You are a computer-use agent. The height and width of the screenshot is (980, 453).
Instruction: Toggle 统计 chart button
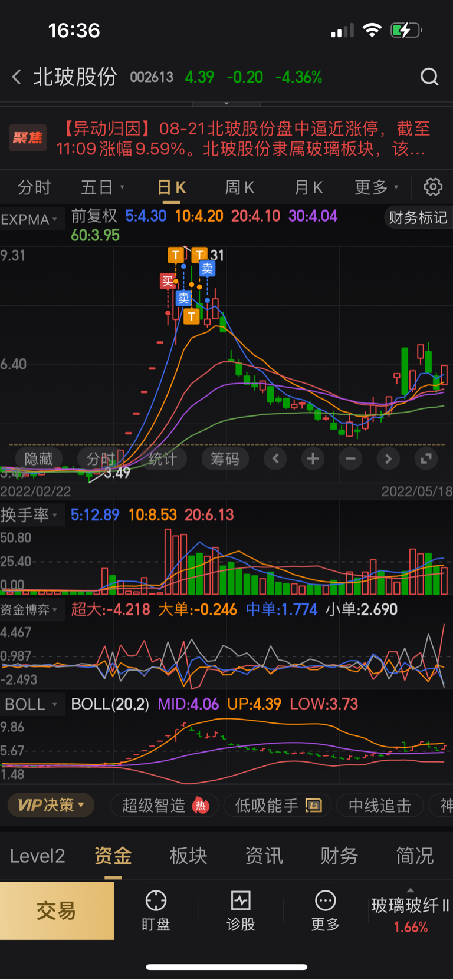point(163,458)
